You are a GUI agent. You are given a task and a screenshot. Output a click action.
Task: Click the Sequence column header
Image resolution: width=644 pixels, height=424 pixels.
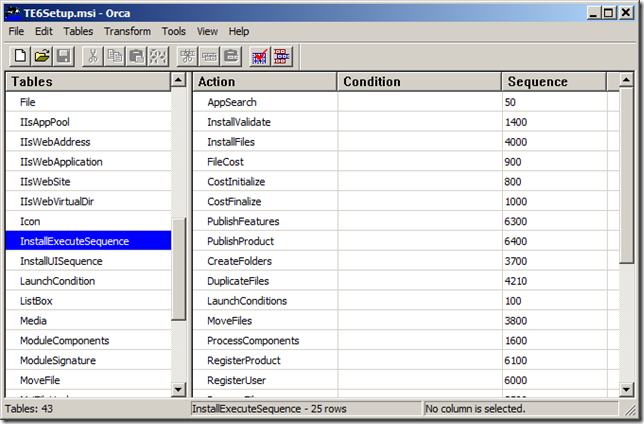click(554, 81)
